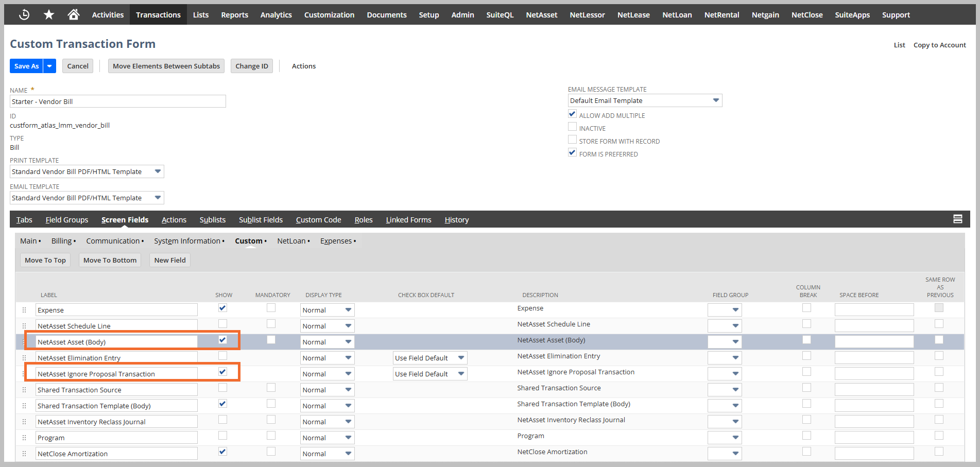Uncheck Show for Expense field
This screenshot has height=467, width=980.
click(x=222, y=308)
